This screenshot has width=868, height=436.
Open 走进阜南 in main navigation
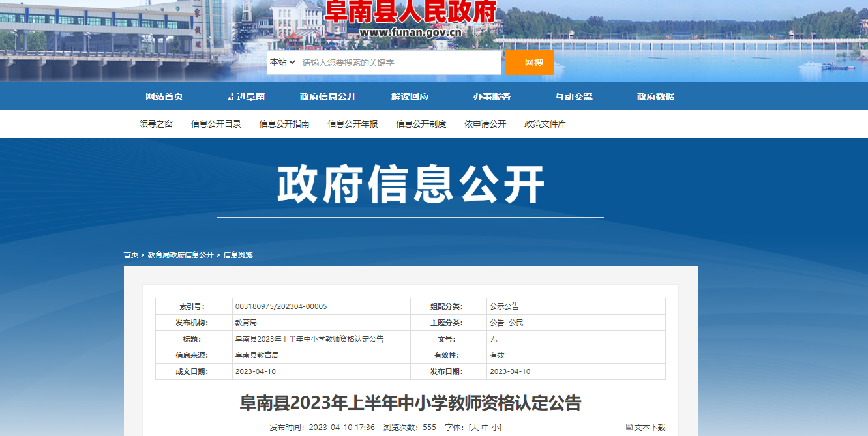point(246,96)
